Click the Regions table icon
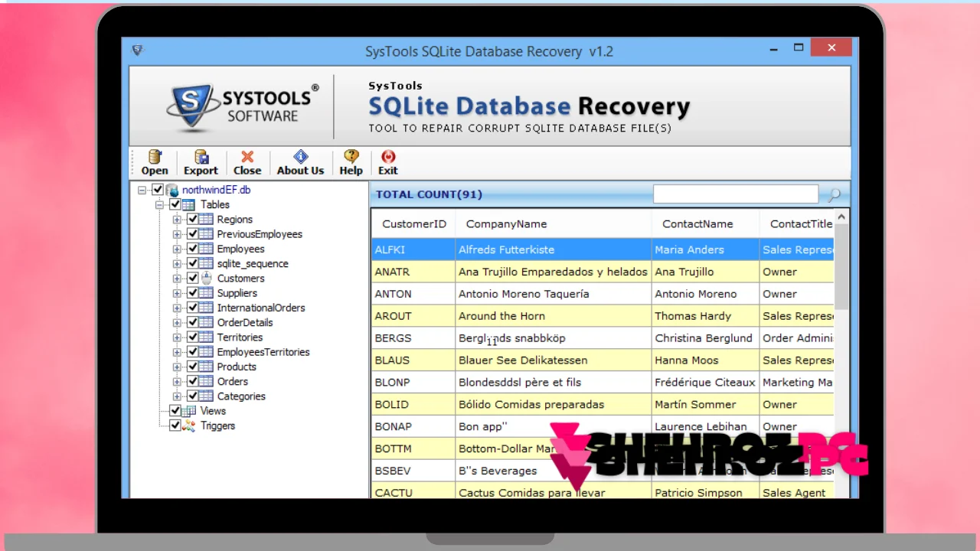Viewport: 980px width, 551px height. [206, 220]
